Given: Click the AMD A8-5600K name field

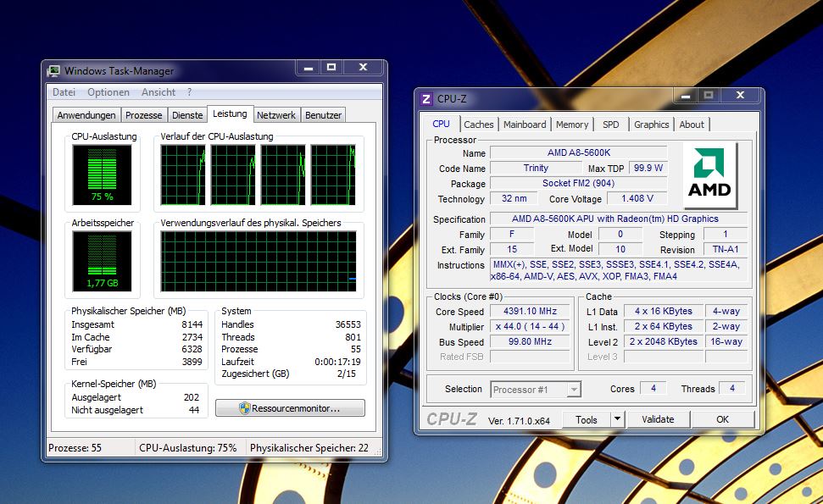Looking at the screenshot, I should (578, 152).
